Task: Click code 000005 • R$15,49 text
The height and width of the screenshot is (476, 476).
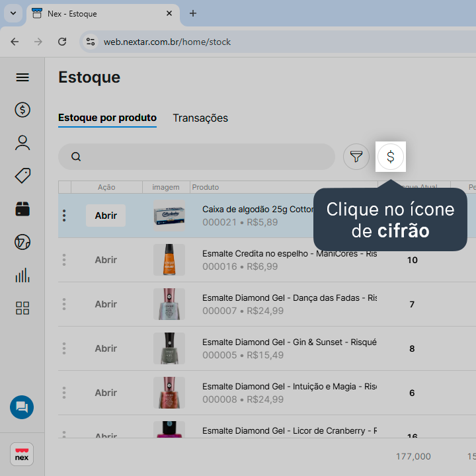Action: point(243,355)
